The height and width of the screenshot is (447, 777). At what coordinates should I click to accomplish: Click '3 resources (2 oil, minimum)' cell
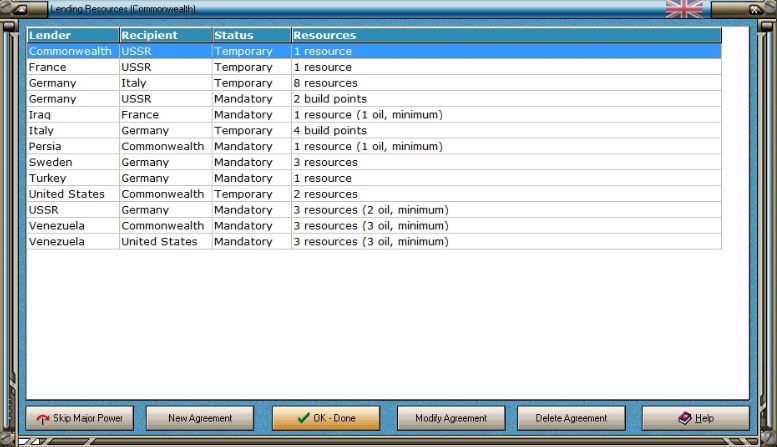click(506, 210)
